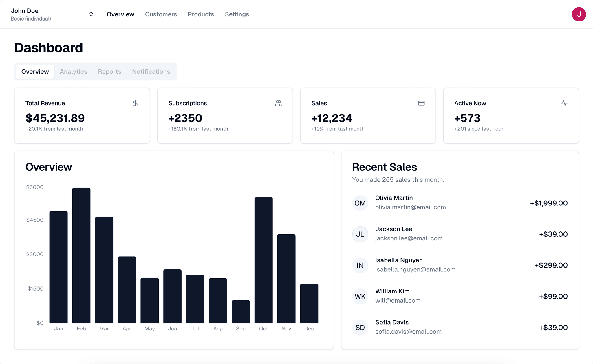This screenshot has height=364, width=593.
Task: Toggle the Notifications tab view
Action: (151, 71)
